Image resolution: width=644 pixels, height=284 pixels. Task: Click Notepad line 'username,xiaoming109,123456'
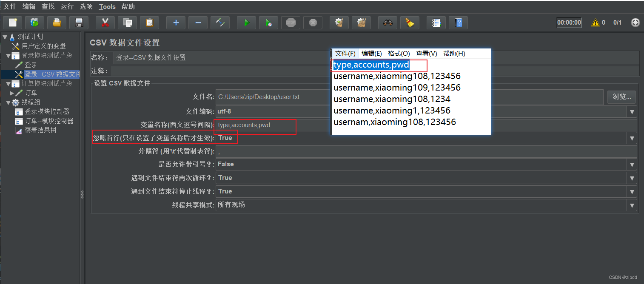(397, 88)
